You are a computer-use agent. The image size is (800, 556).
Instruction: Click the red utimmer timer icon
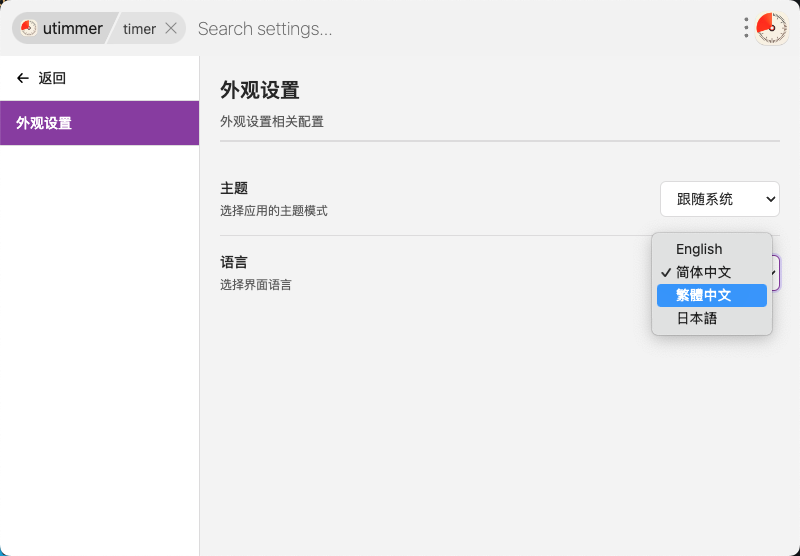29,28
